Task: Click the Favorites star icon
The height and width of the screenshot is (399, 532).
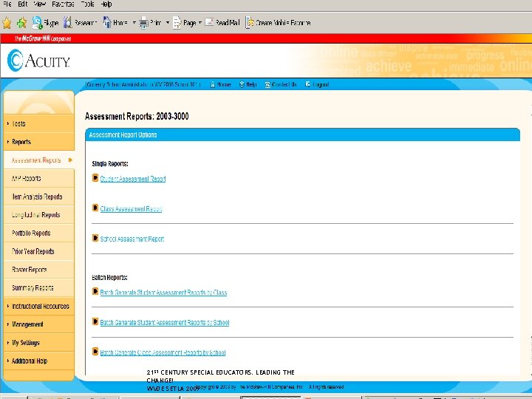Action: 7,23
